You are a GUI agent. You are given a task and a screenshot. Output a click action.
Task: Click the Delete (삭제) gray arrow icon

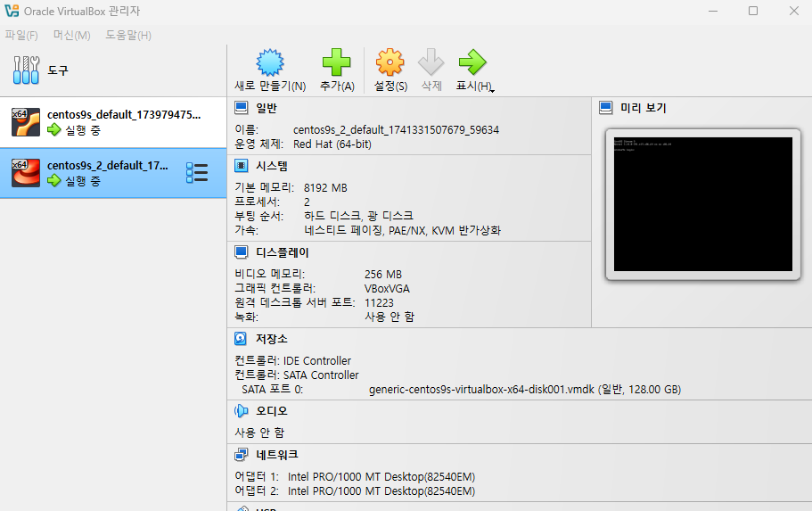[x=431, y=62]
